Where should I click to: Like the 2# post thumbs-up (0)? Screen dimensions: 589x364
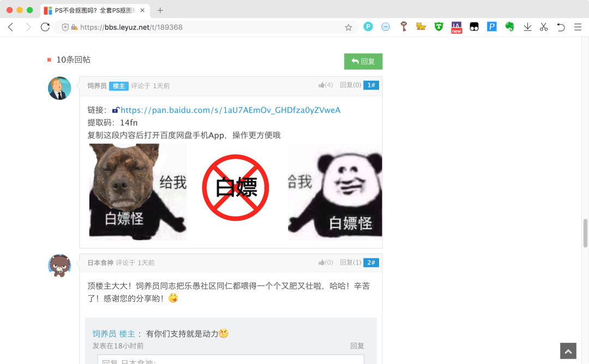click(326, 262)
